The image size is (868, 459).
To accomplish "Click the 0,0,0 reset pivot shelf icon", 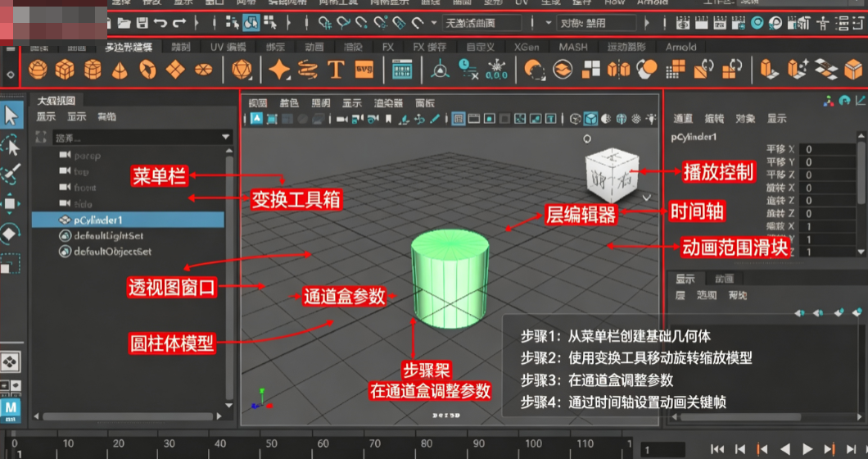I will point(496,70).
